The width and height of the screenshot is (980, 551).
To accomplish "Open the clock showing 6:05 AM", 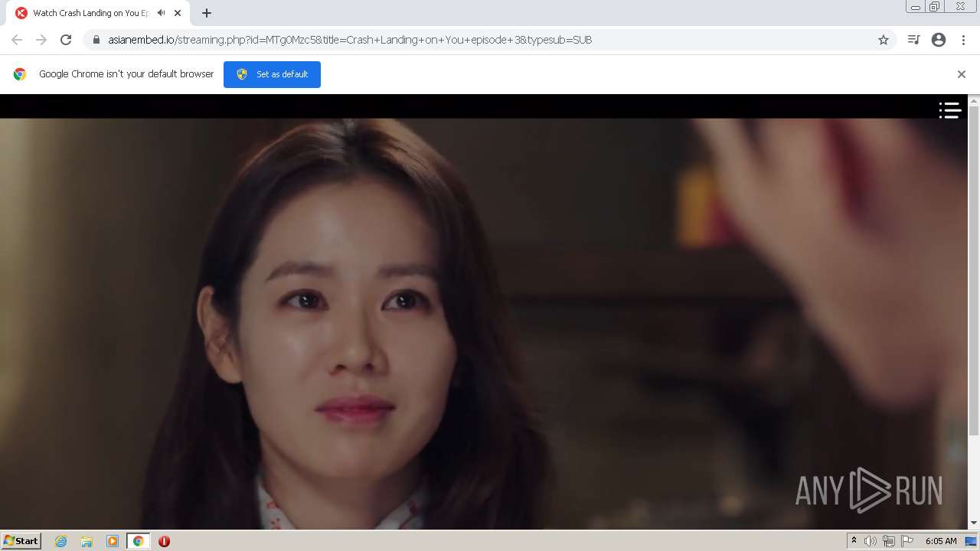I will click(941, 541).
